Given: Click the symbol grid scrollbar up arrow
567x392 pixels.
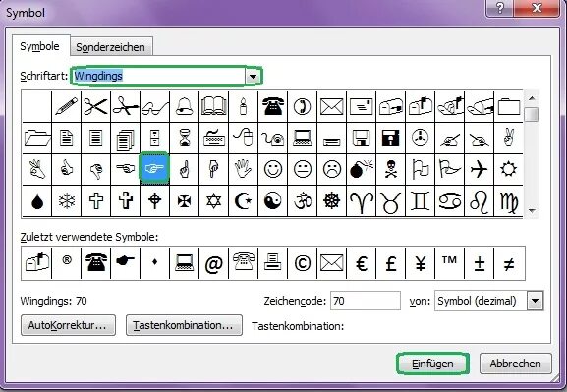Looking at the screenshot, I should 532,98.
